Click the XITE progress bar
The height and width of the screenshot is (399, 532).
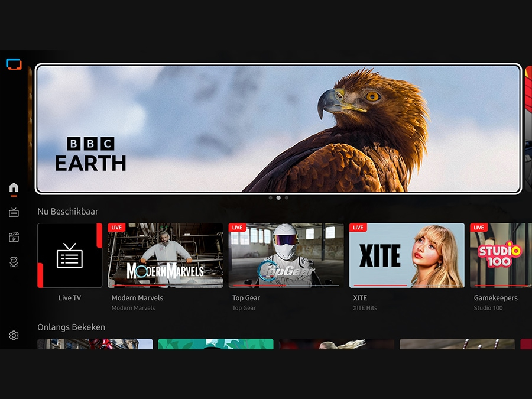coord(407,286)
